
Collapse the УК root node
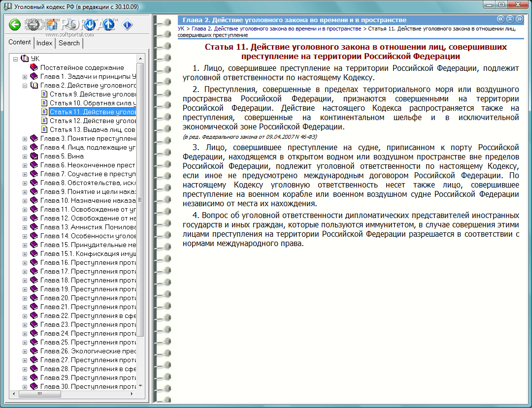(x=15, y=59)
